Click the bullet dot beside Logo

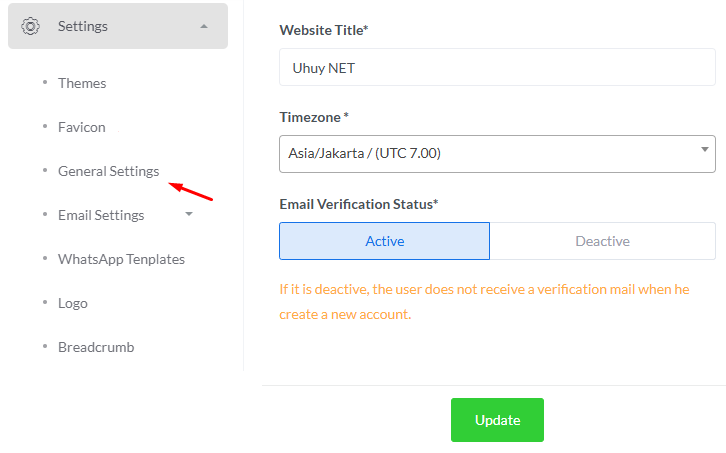point(45,302)
